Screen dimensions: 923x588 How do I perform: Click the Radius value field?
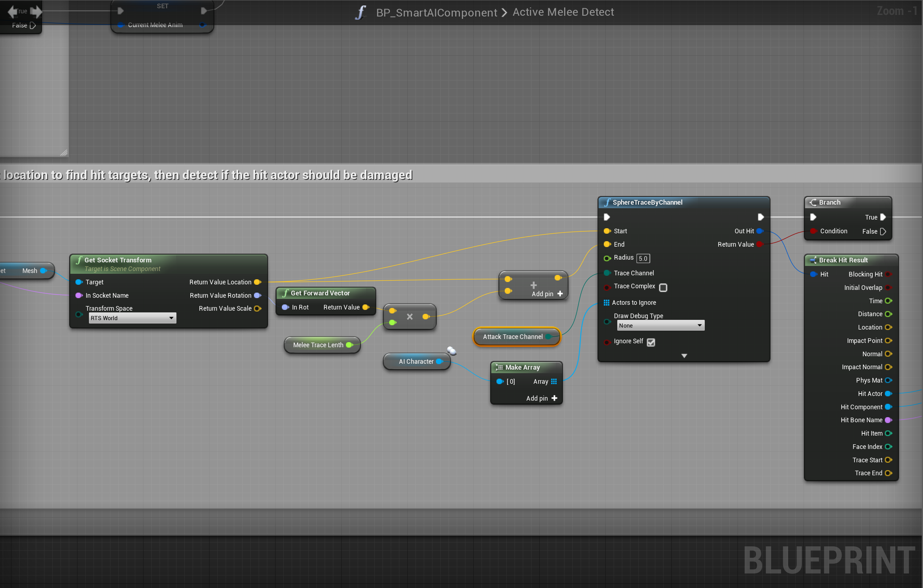[643, 258]
